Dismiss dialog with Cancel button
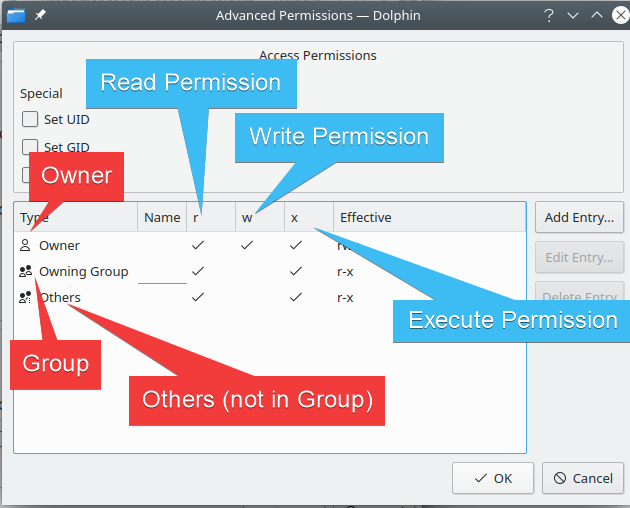The image size is (630, 508). [583, 478]
